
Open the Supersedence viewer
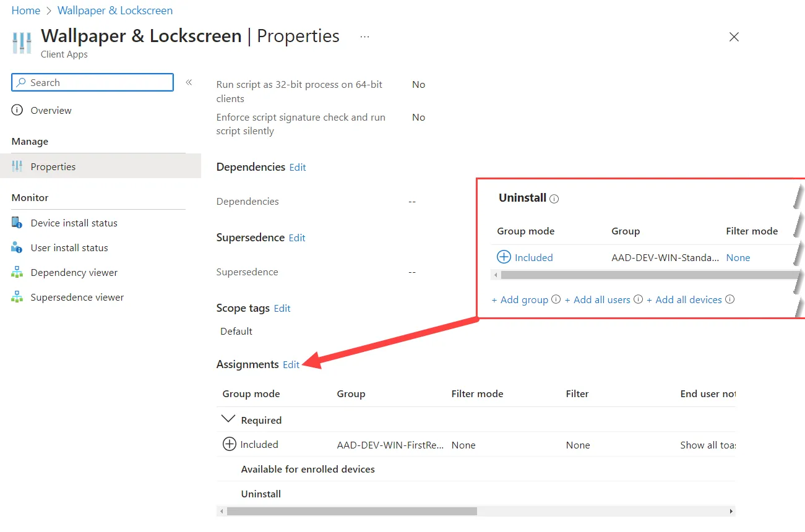pyautogui.click(x=77, y=297)
